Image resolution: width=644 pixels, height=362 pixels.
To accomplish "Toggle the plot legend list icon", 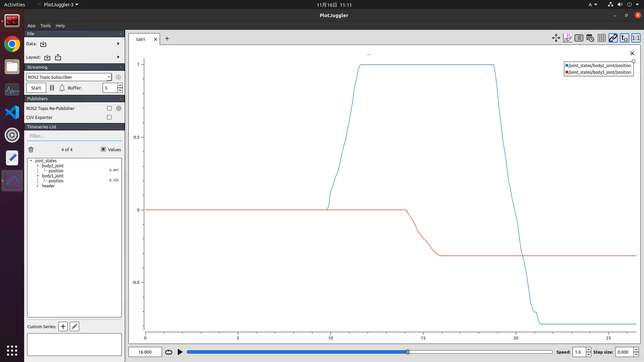I will point(579,38).
